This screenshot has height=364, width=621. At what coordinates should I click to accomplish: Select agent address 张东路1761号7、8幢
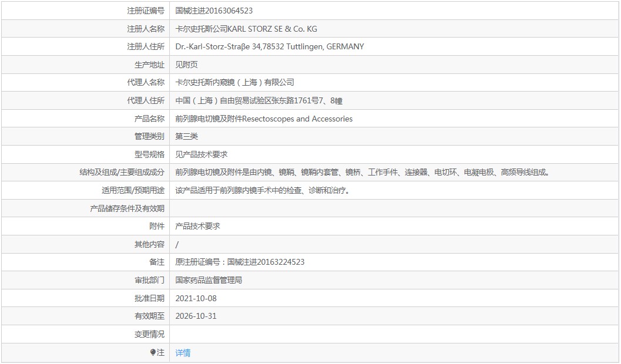click(x=307, y=100)
